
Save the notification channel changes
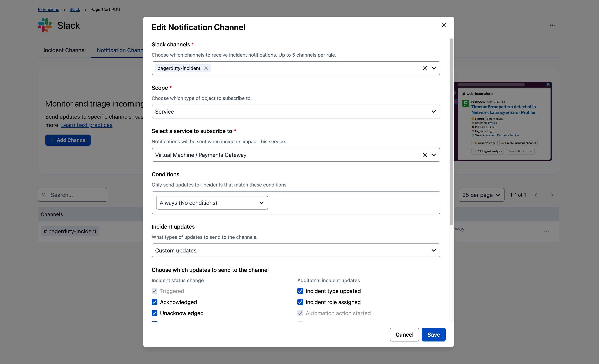pyautogui.click(x=433, y=335)
